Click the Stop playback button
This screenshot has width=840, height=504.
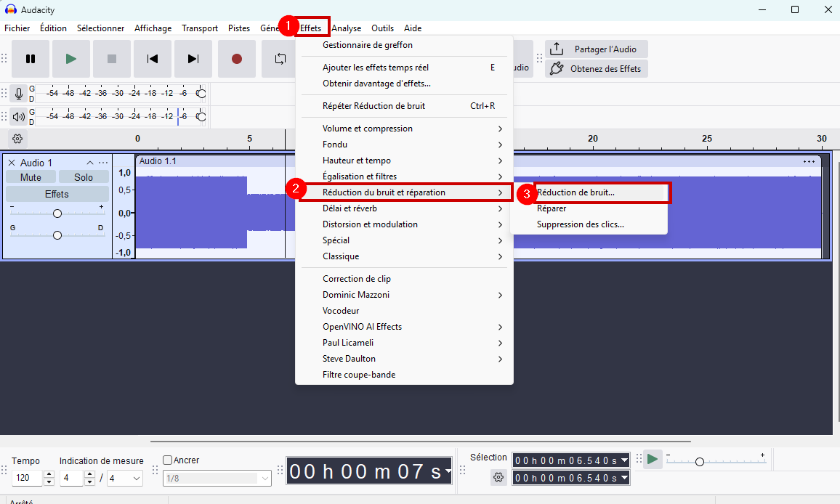coord(112,59)
